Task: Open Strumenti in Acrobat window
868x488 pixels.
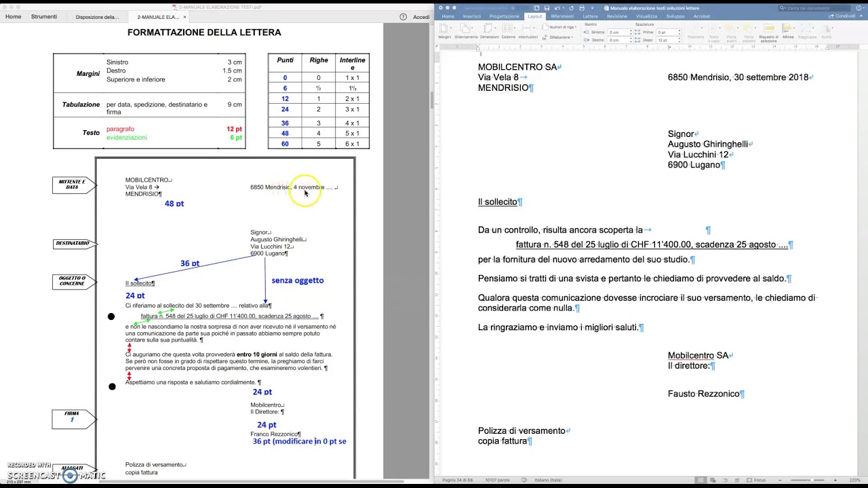Action: point(44,16)
